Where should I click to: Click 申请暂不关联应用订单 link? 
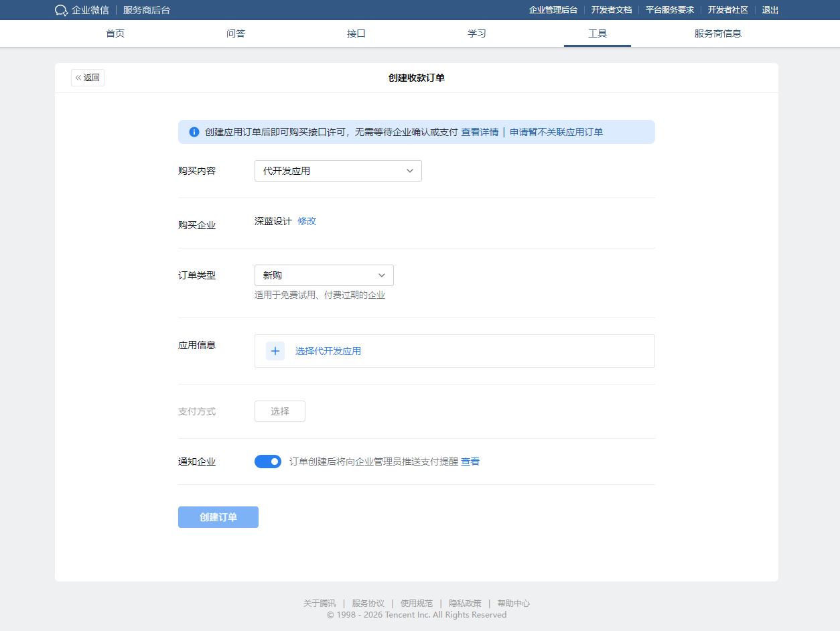[x=556, y=132]
